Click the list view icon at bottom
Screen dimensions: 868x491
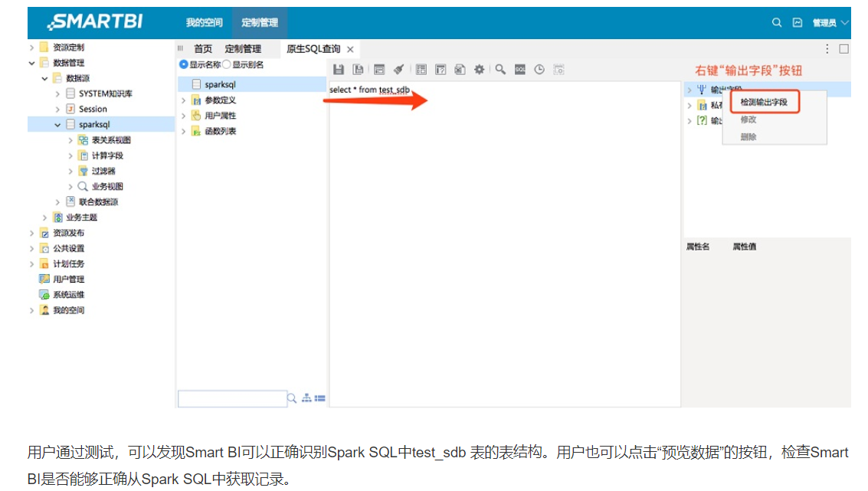tap(320, 398)
